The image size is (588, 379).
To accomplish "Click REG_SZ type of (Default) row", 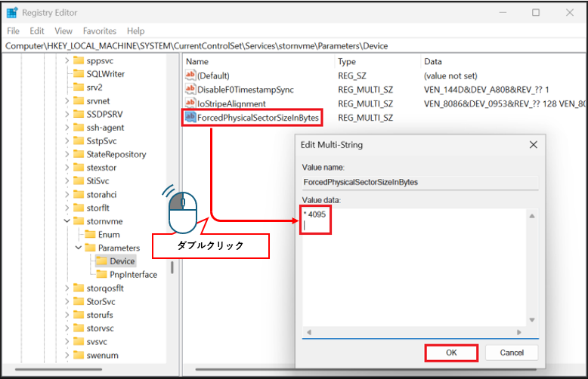I will [x=351, y=75].
